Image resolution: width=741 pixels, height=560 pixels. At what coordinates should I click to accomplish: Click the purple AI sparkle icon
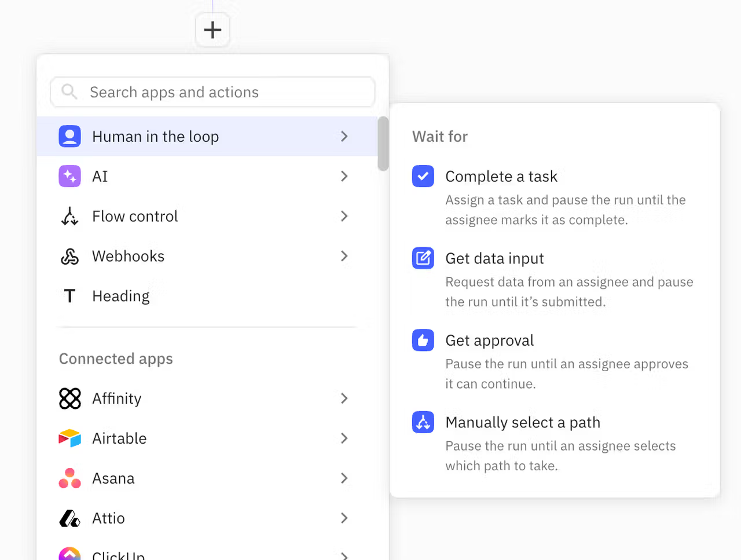click(x=69, y=176)
